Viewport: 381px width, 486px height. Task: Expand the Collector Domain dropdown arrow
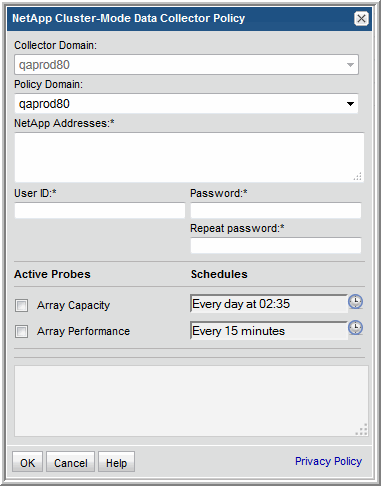pos(350,65)
